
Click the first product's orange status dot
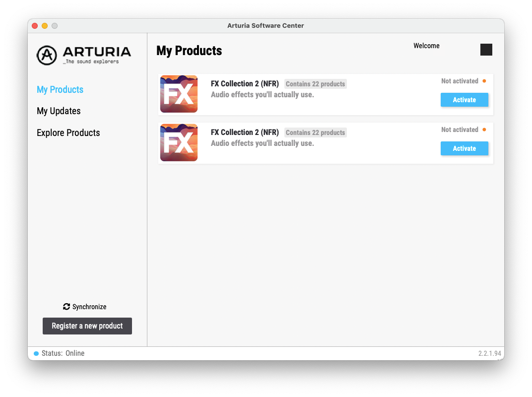pyautogui.click(x=484, y=81)
